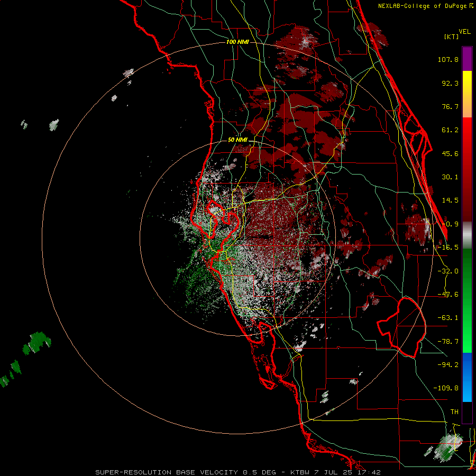
Task: Pick the green segment of the color bar
Action: (x=467, y=300)
